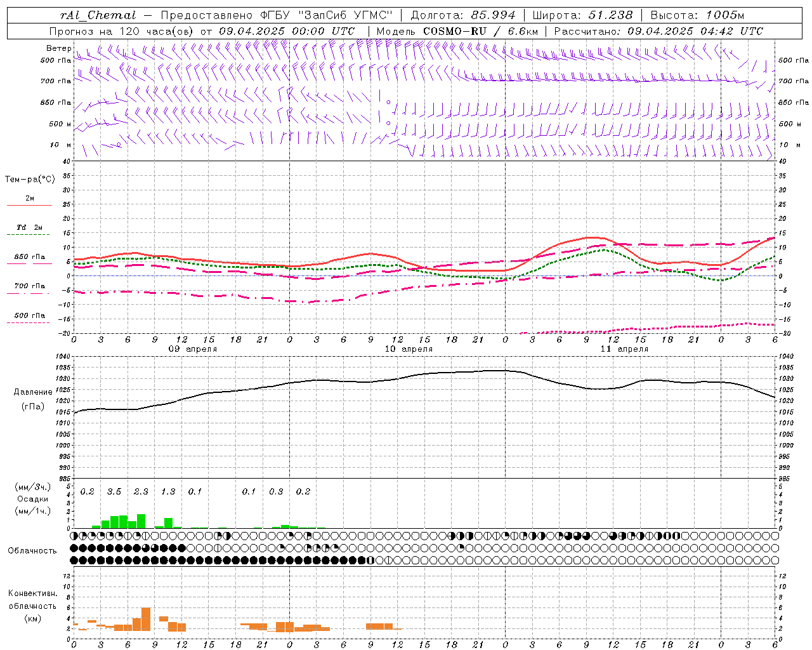The image size is (812, 650).
Task: Click the tallest green precipitation bar
Action: click(x=141, y=521)
